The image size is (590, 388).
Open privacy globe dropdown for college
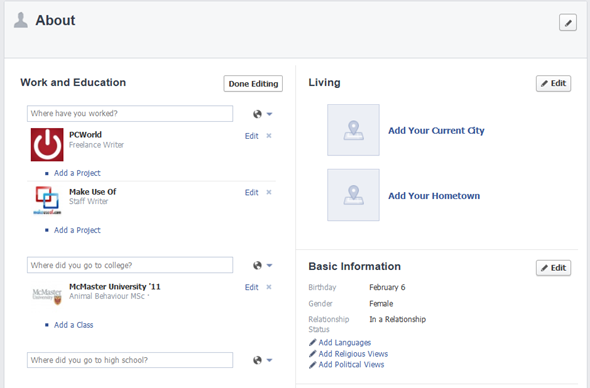click(x=262, y=265)
